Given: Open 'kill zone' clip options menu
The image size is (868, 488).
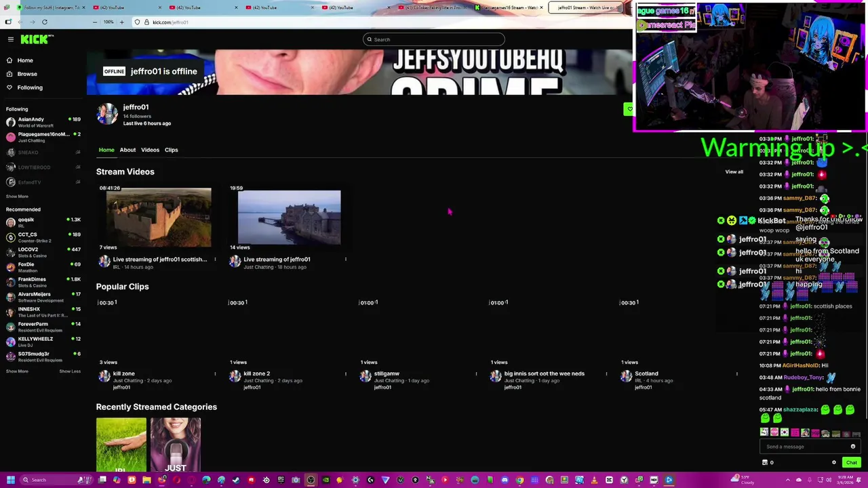Looking at the screenshot, I should [215, 373].
